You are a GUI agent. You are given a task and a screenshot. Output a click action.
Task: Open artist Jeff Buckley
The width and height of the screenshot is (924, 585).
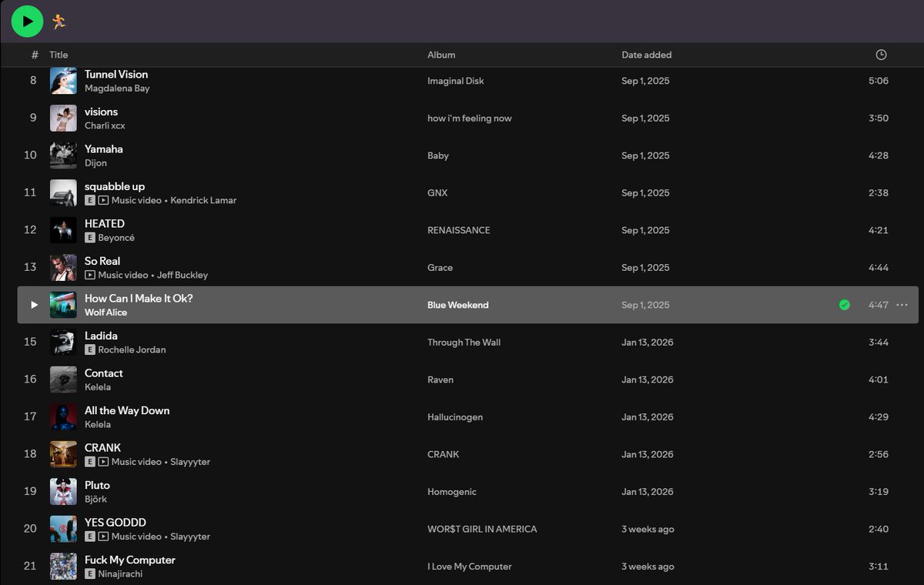coord(182,275)
